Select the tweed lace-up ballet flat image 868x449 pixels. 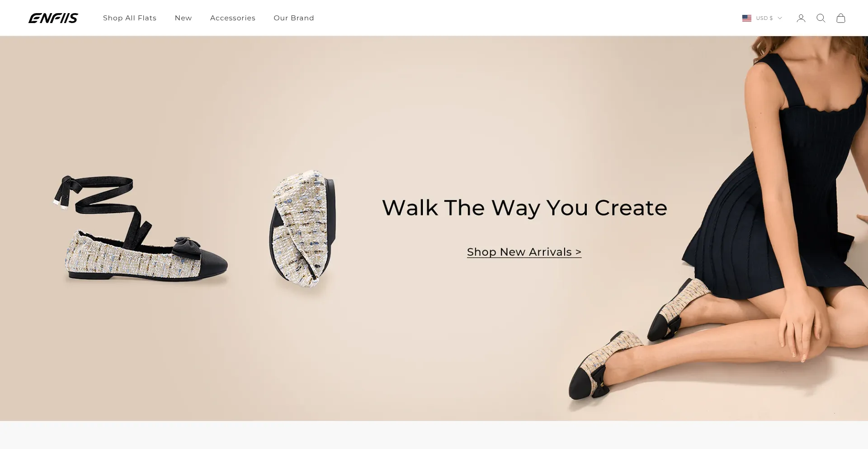[141, 229]
